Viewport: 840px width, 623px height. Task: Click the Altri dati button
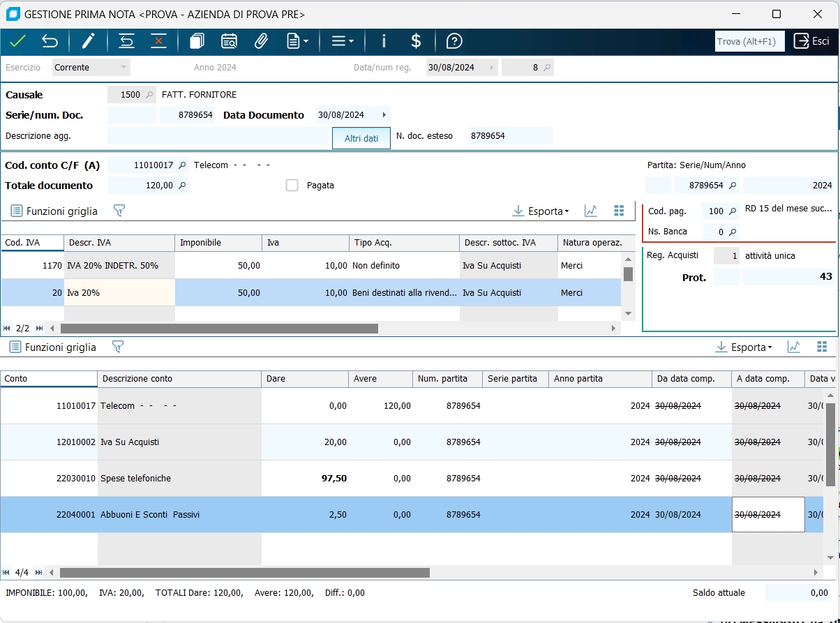click(x=361, y=138)
